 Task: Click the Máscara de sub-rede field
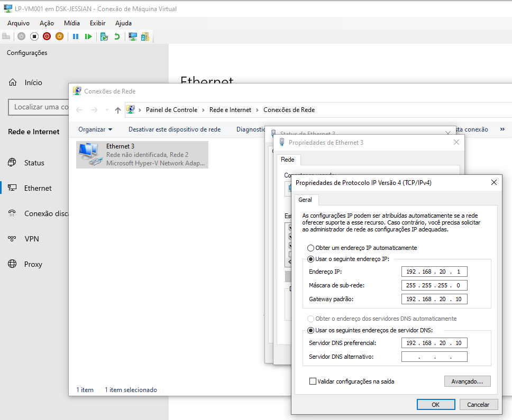[x=434, y=285]
